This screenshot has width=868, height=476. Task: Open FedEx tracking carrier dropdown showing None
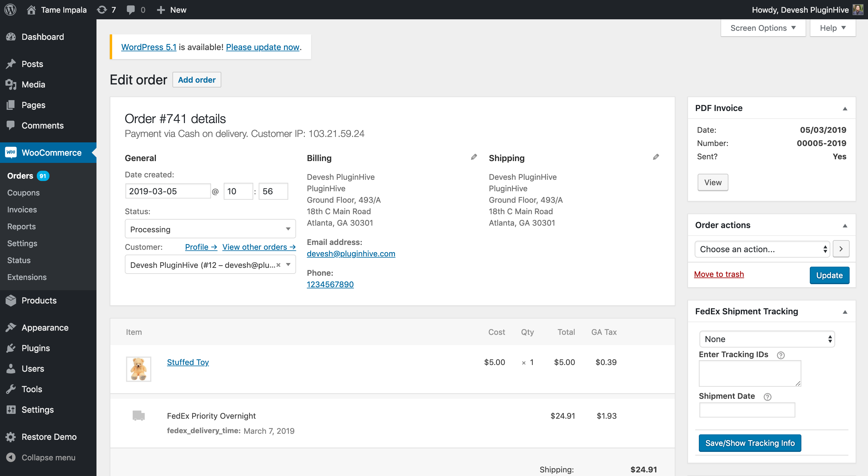[767, 339]
